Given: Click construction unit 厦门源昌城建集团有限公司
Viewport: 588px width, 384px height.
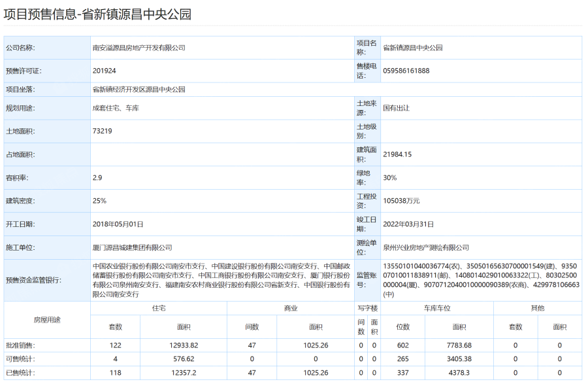Looking at the screenshot, I should coord(133,247).
